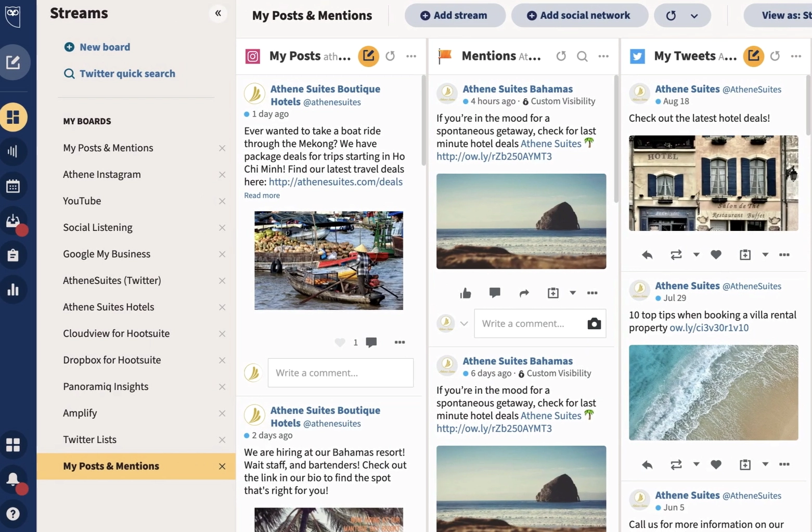
Task: Open the compose new post icon in sidebar
Action: pyautogui.click(x=13, y=63)
